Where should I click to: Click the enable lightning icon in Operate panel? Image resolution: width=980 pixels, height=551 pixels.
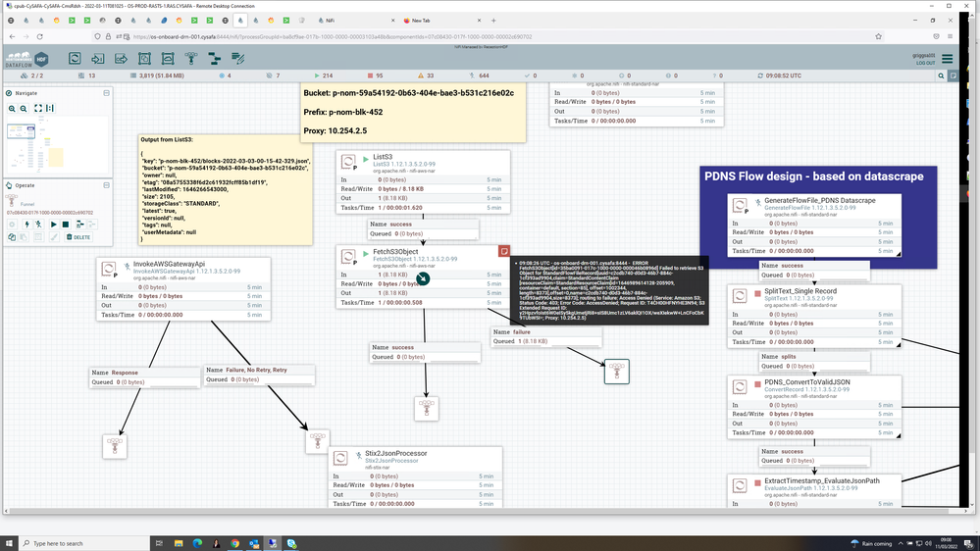click(26, 225)
